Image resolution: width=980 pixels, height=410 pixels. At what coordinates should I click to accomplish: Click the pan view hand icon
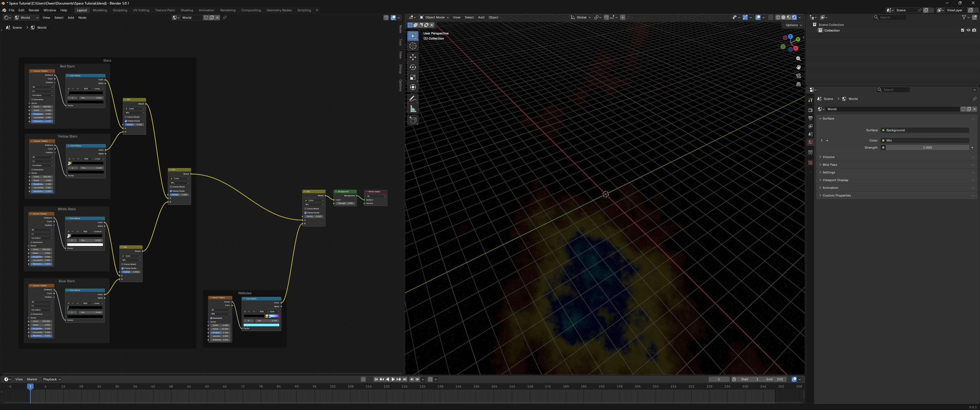tap(798, 67)
